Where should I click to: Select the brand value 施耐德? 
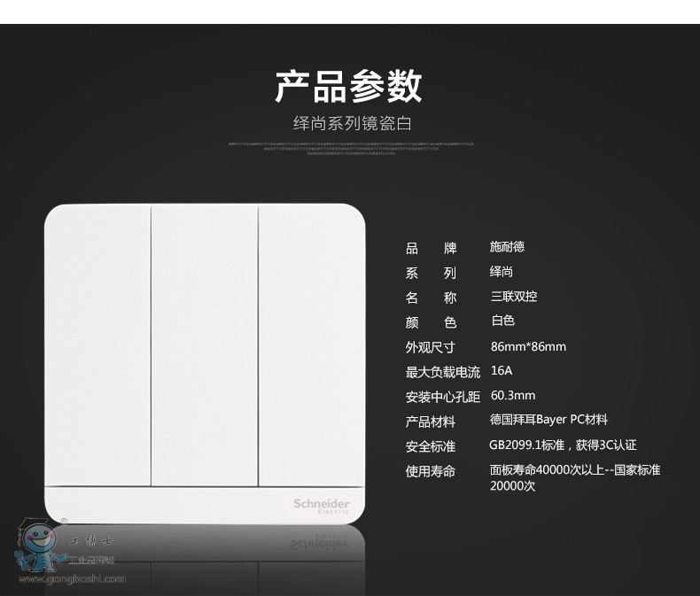507,247
